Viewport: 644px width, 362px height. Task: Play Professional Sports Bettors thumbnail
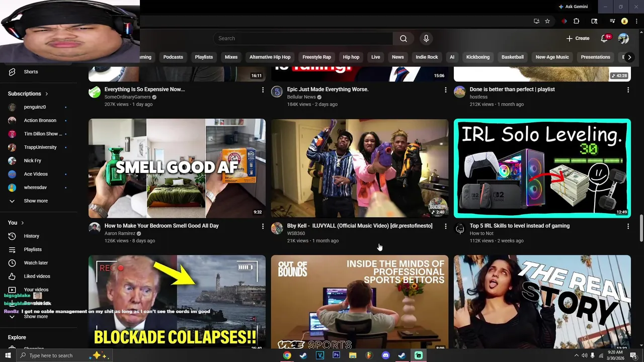360,302
